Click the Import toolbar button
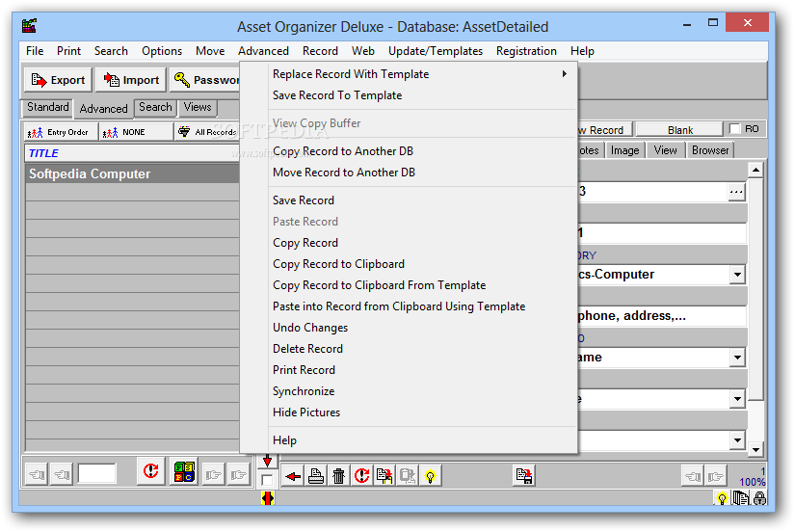 pyautogui.click(x=131, y=80)
